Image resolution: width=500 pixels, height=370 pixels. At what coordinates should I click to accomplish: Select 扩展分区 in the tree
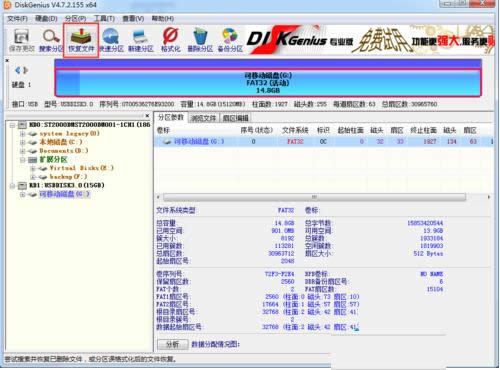tap(53, 160)
